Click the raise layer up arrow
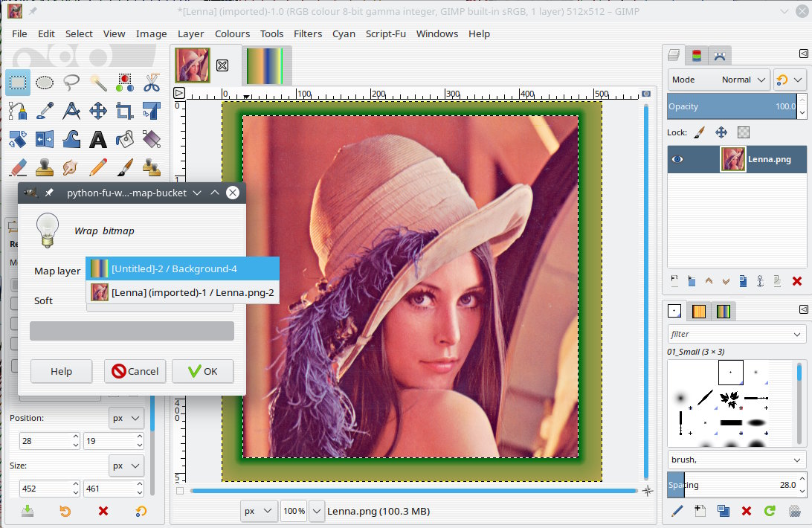Screen dimensions: 812x528 click(x=709, y=281)
